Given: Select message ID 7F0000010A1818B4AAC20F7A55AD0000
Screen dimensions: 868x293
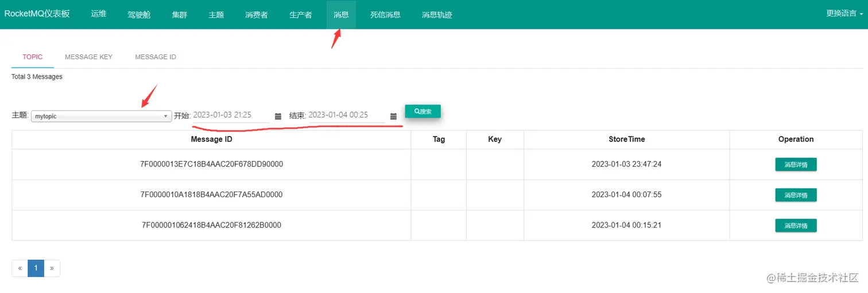Looking at the screenshot, I should click(212, 194).
